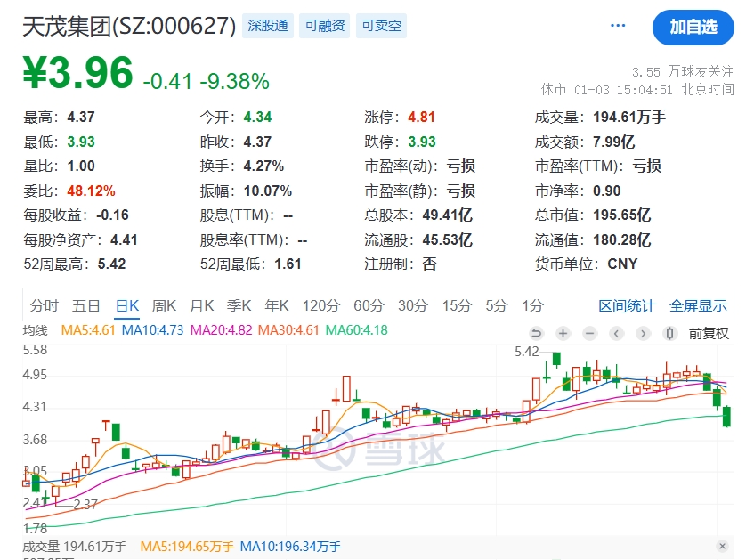Viewport: 754px width, 560px height.
Task: Click the 5.42 high marker on chart
Action: (x=526, y=352)
